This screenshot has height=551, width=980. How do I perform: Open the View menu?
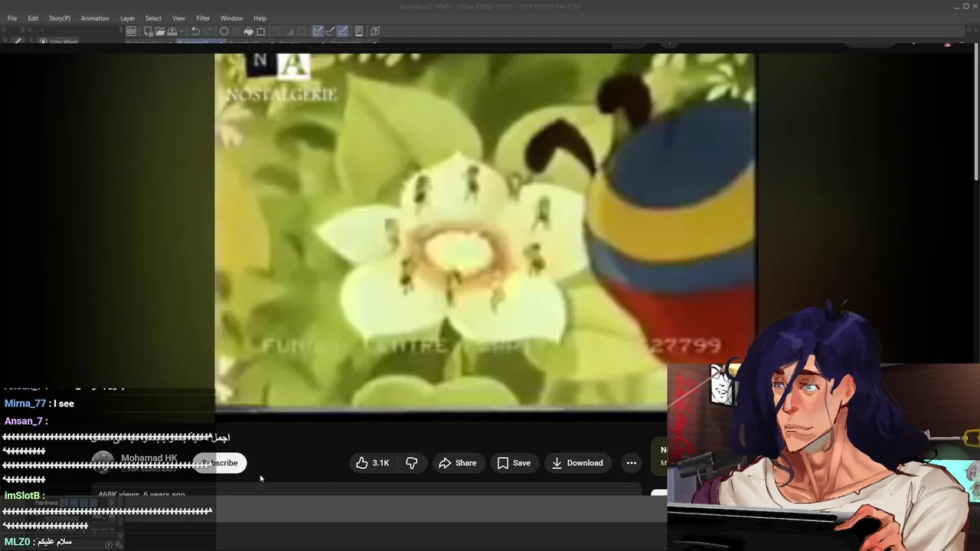[x=178, y=18]
